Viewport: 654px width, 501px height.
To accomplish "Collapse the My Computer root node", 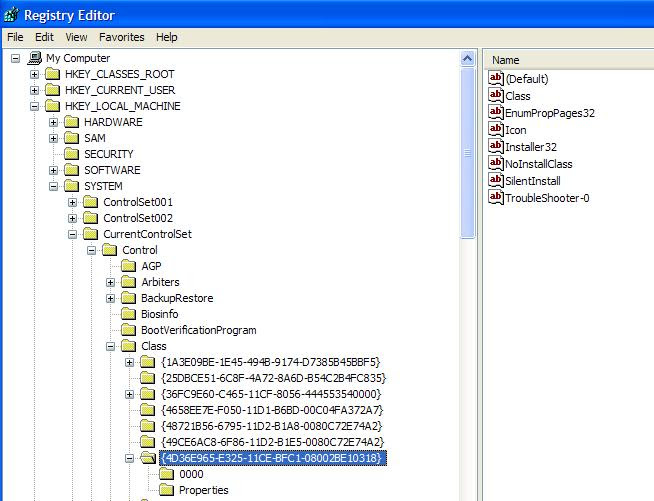I will (15, 58).
